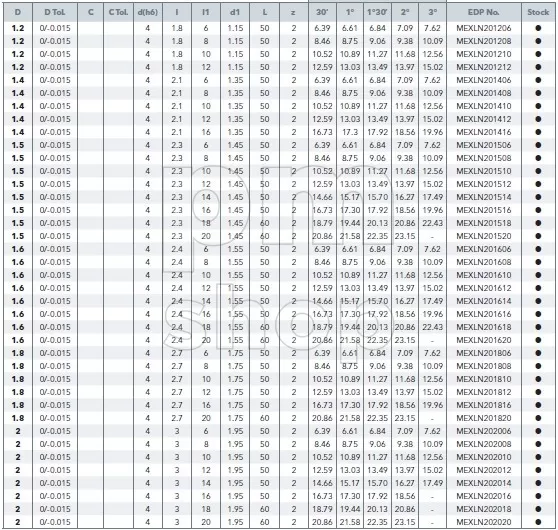Image resolution: width=558 pixels, height=530 pixels.
Task: Click the stock dot for MEXLN201520
Action: coord(538,236)
